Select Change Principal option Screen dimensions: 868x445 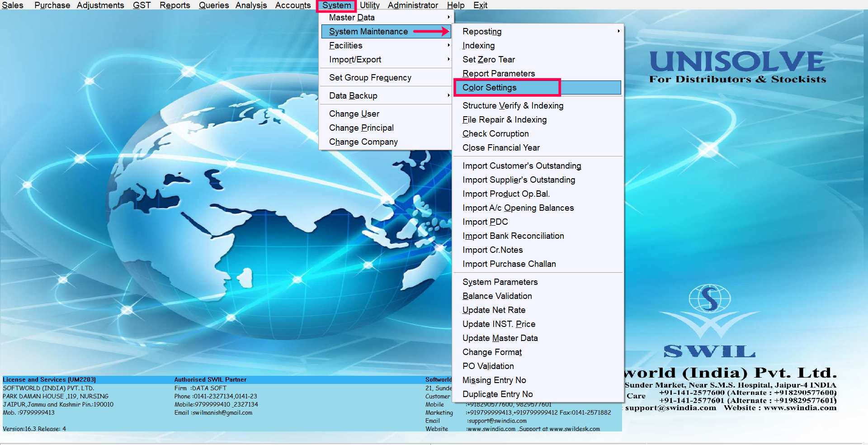386,128
